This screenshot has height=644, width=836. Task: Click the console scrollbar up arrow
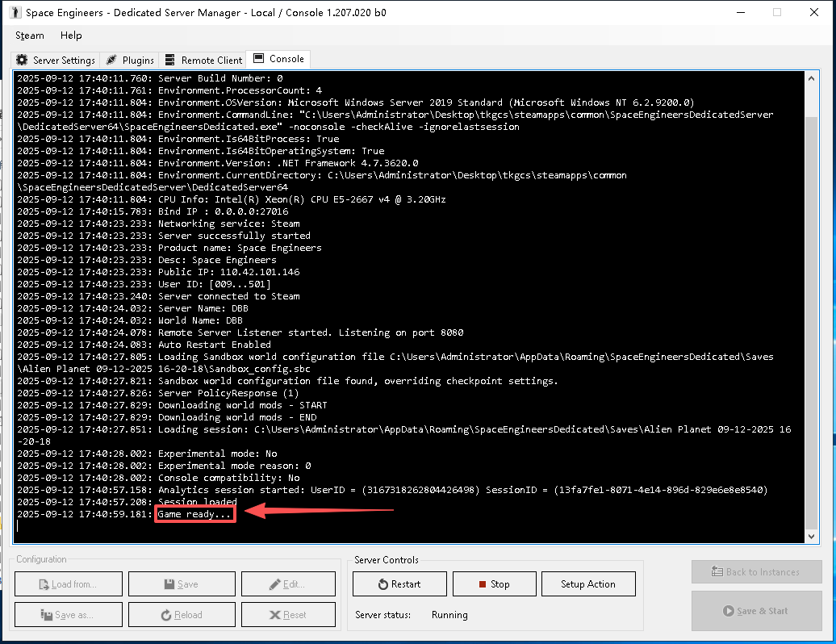pyautogui.click(x=811, y=77)
